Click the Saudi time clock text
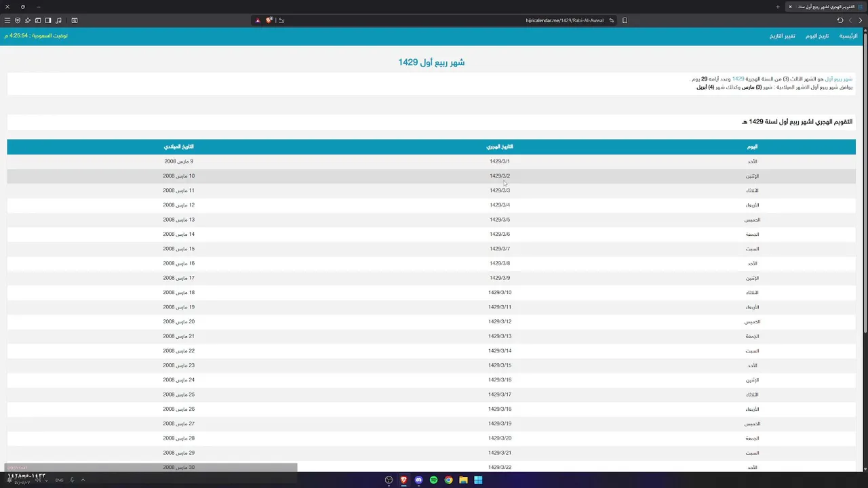Screen dimensions: 868x488 36,36
